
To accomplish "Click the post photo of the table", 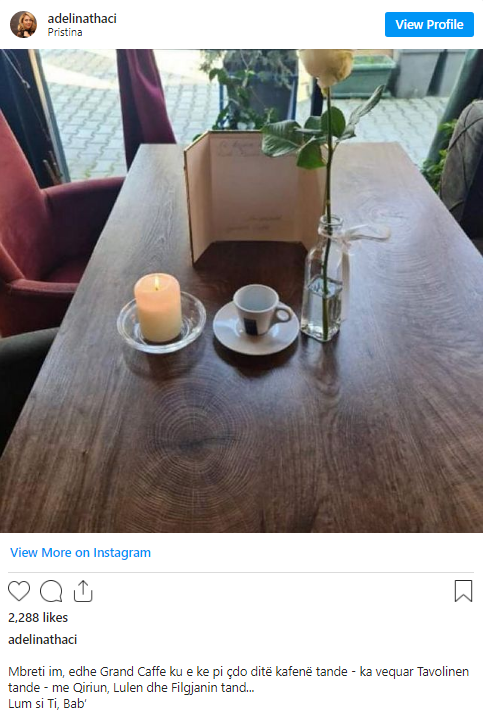I will pyautogui.click(x=242, y=291).
